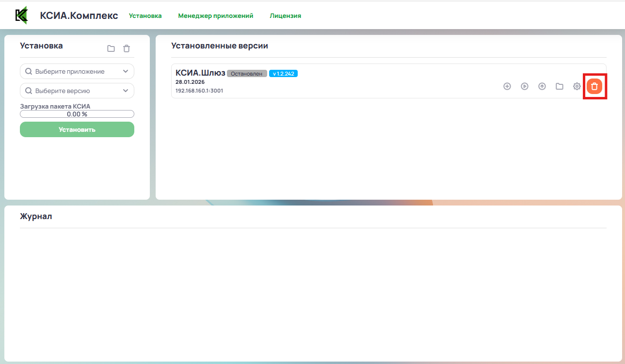Click the КСИА logo icon

[22, 16]
